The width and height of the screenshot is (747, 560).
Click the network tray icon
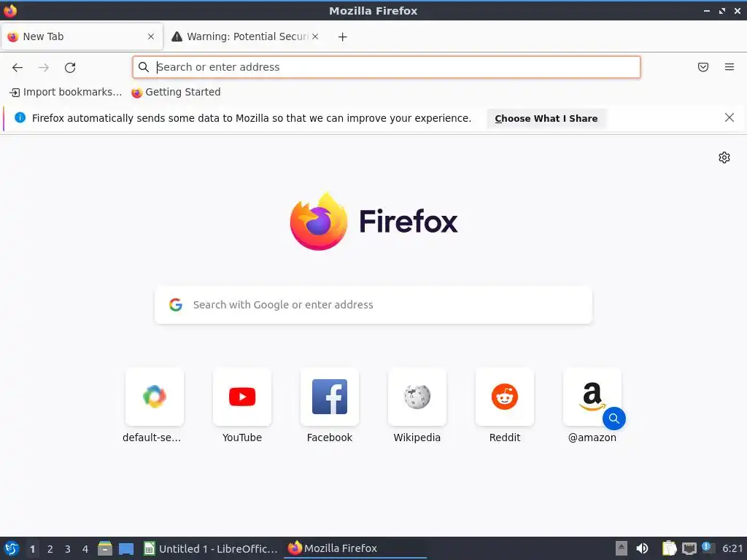689,548
